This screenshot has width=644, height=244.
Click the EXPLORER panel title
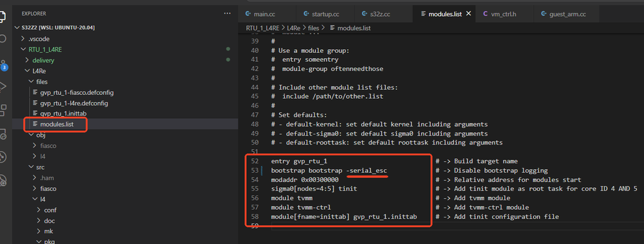coord(34,14)
